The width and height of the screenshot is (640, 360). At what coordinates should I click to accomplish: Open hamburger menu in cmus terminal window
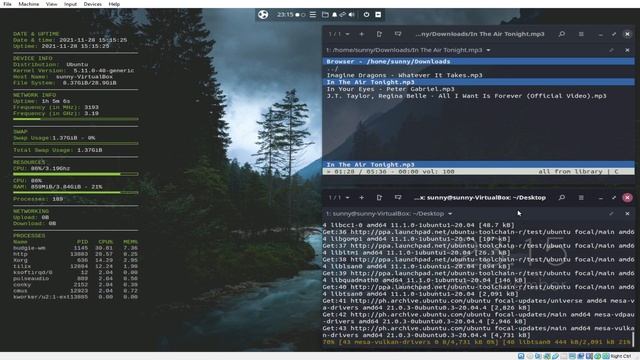(x=581, y=34)
